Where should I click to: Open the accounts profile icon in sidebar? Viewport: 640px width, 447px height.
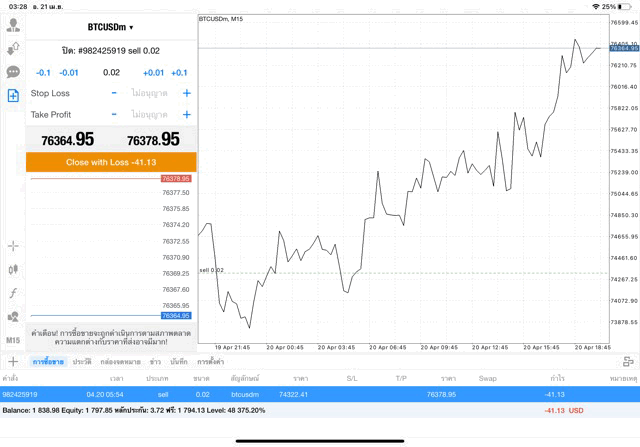pyautogui.click(x=13, y=23)
